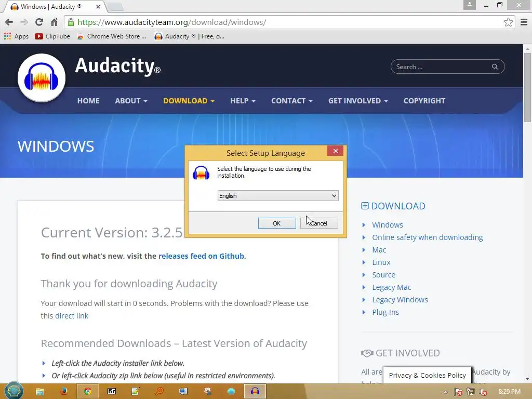Open the Legacy Windows sidebar link
This screenshot has height=399, width=532.
(400, 300)
